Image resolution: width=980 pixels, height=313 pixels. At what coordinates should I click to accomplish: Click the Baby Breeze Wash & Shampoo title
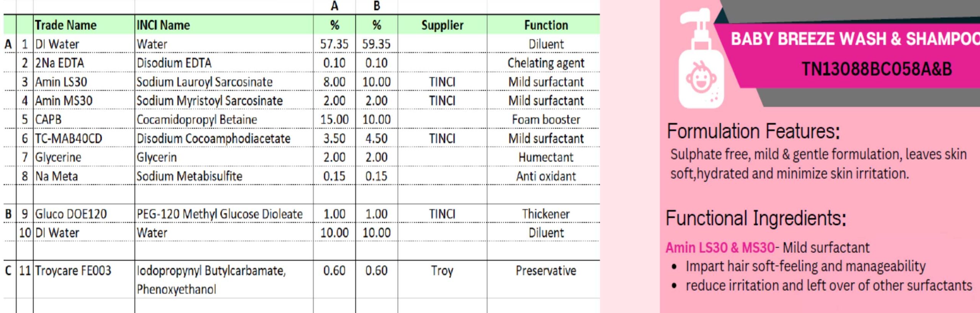(x=855, y=39)
